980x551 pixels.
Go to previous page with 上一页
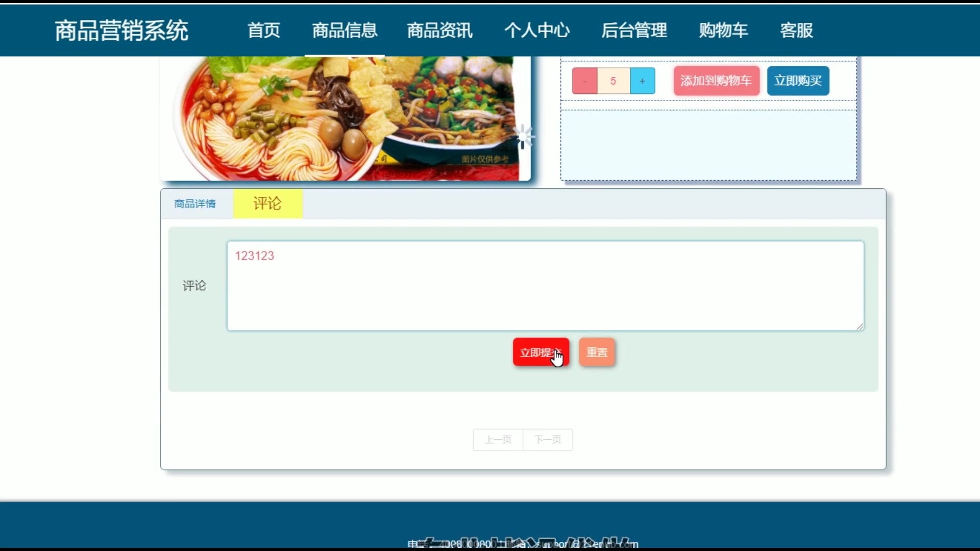click(498, 440)
